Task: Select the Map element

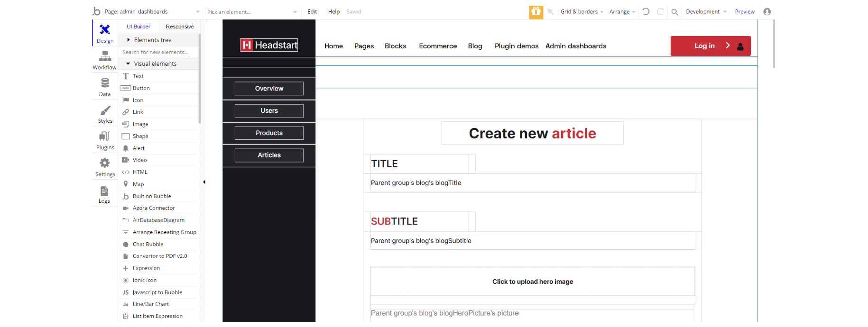Action: [159, 184]
